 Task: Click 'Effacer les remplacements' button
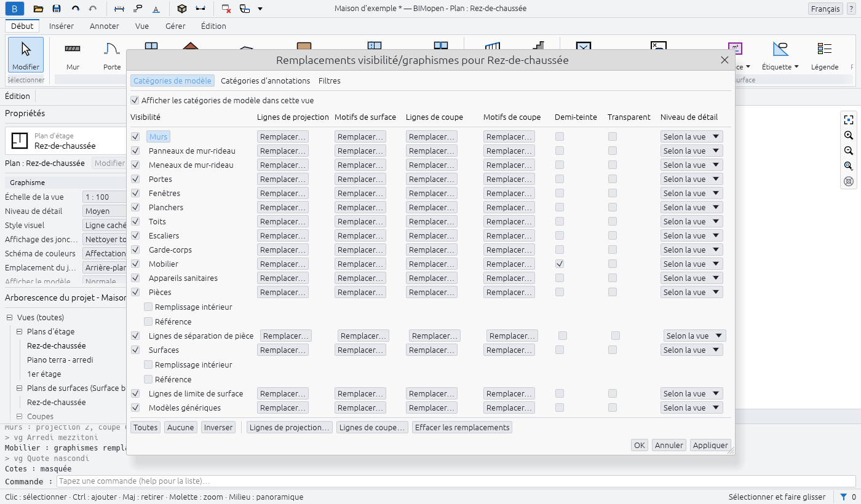coord(462,427)
